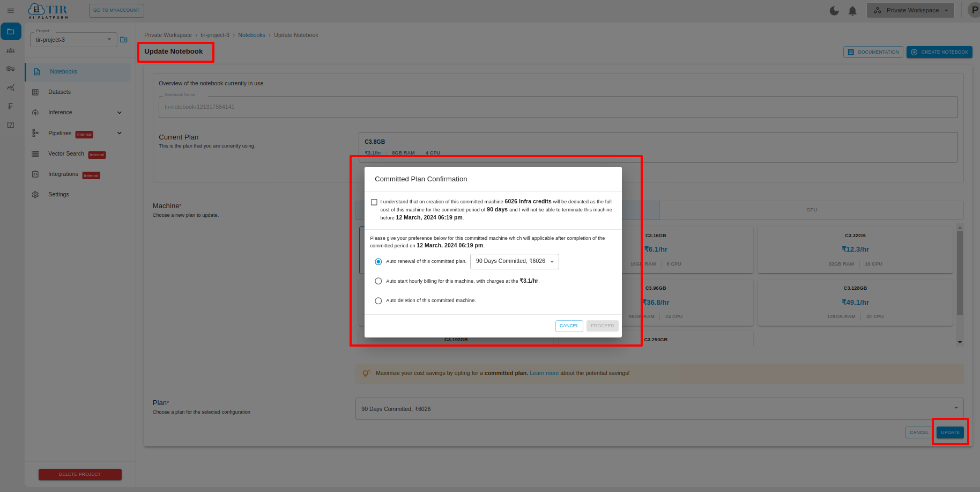The height and width of the screenshot is (492, 980).
Task: Switch to the GPU machine tab
Action: 812,210
